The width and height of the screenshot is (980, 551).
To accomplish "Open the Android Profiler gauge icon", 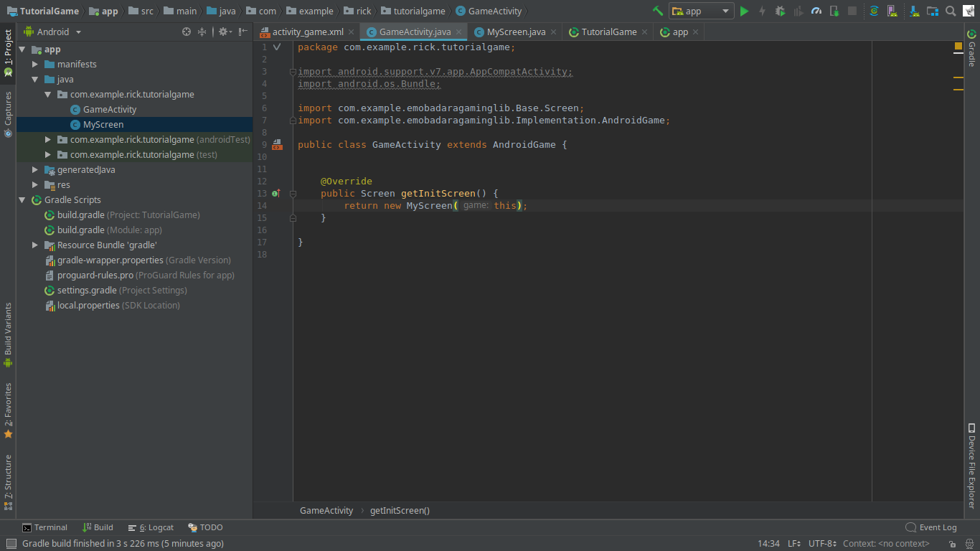I will point(816,11).
